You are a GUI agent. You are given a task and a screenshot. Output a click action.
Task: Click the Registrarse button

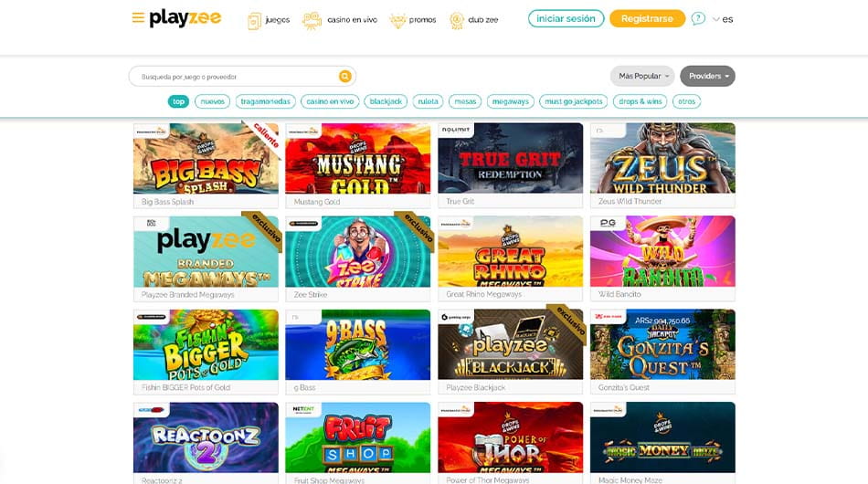[647, 18]
